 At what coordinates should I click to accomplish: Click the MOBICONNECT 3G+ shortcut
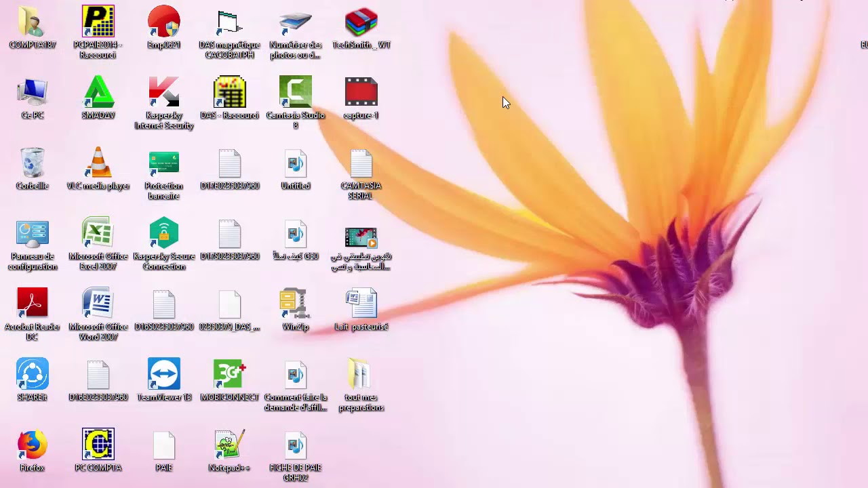(x=230, y=374)
